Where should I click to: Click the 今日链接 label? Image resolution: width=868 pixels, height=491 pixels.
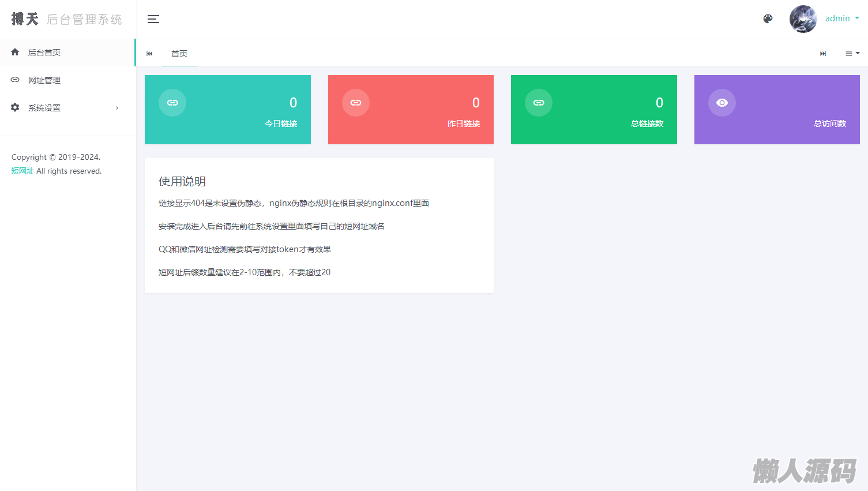281,123
